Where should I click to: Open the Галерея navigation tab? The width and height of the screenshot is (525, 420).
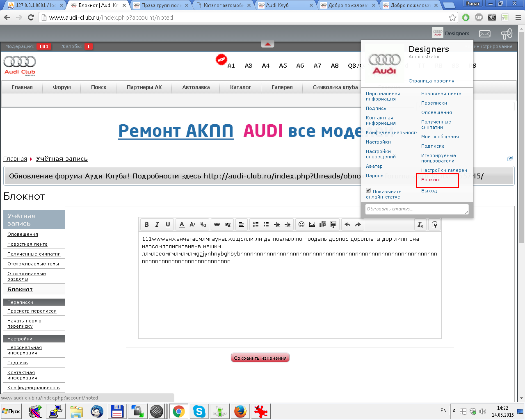282,87
